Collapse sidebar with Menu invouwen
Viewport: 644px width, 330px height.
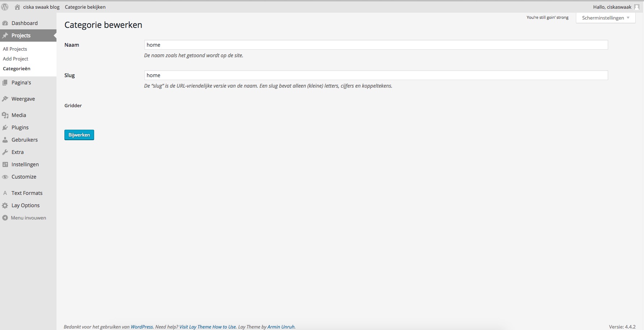[28, 218]
